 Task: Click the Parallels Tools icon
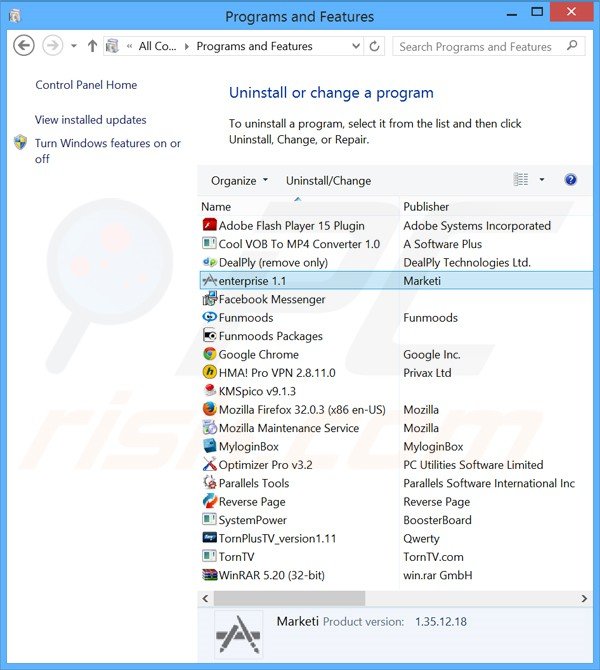point(209,482)
